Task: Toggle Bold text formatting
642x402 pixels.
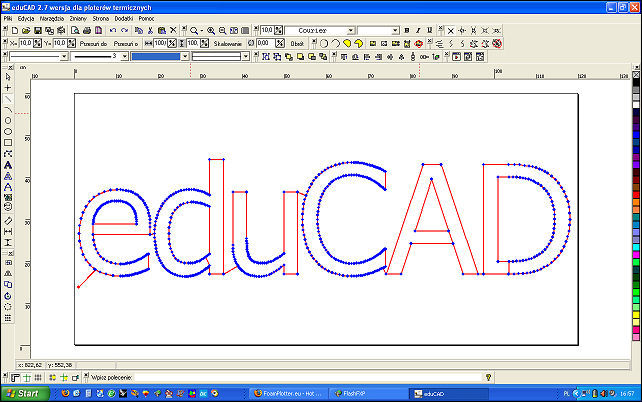Action: point(407,31)
